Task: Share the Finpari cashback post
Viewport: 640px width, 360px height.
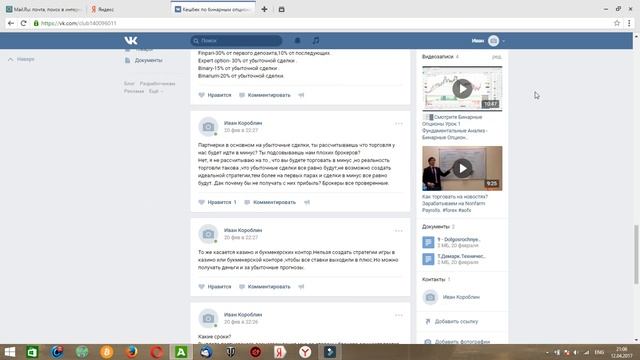Action: point(301,95)
